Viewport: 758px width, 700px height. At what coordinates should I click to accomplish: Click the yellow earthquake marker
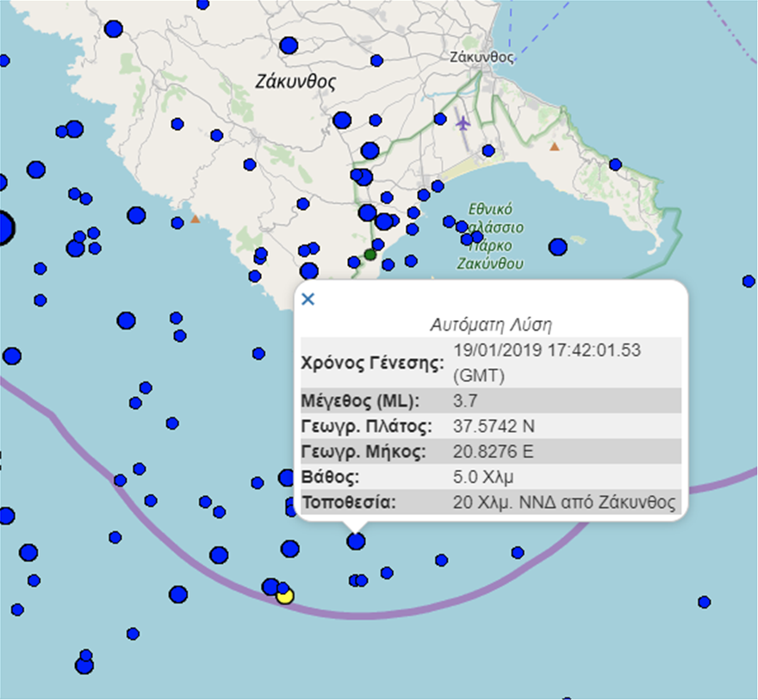click(x=285, y=596)
